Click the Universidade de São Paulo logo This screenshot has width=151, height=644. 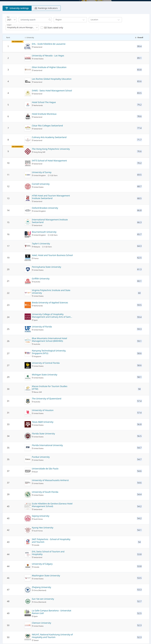click(28, 471)
